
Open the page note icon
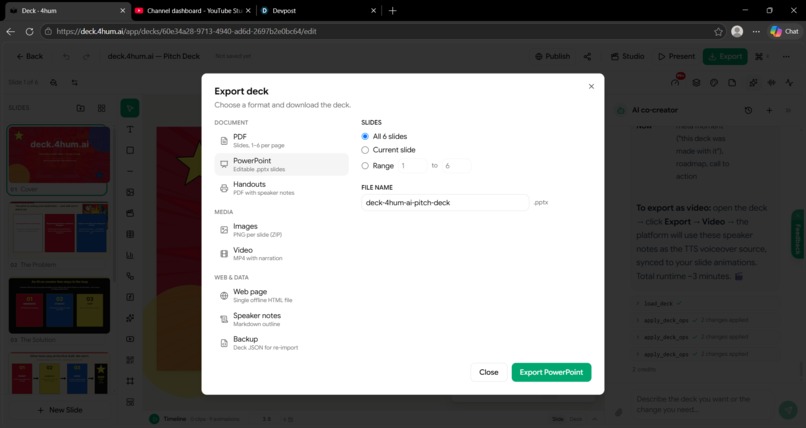click(x=732, y=83)
